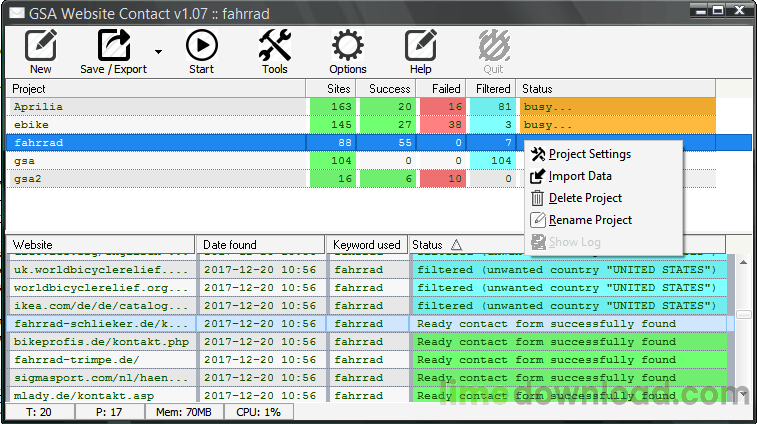Click the app icon in title bar
Viewport: 757px width, 424px height.
[14, 12]
